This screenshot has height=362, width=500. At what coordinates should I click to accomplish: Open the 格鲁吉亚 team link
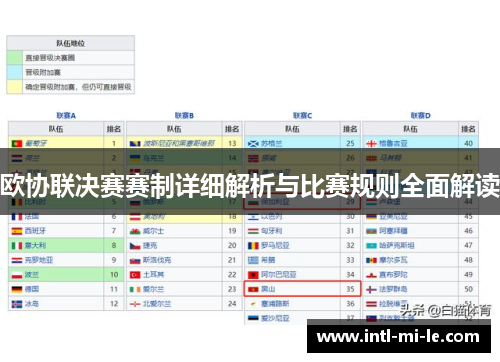pyautogui.click(x=393, y=144)
